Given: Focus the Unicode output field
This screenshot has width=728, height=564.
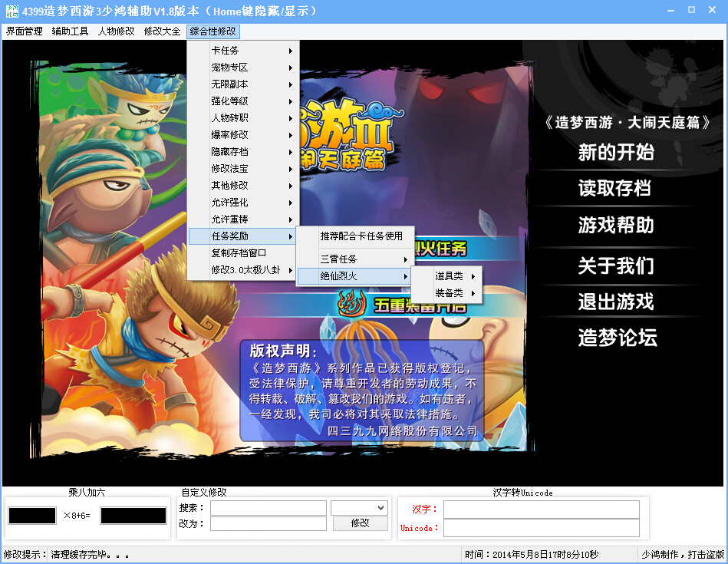Looking at the screenshot, I should tap(542, 528).
